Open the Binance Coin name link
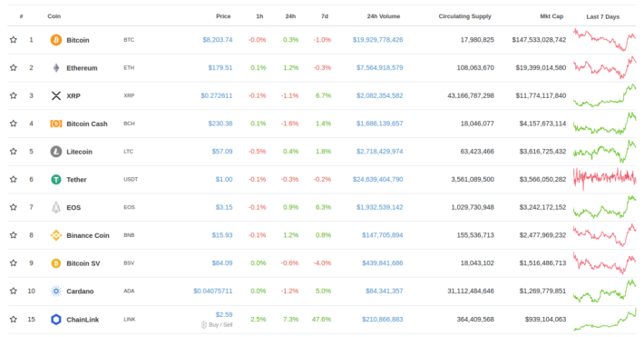Screen dimensions: 644x337 88,235
